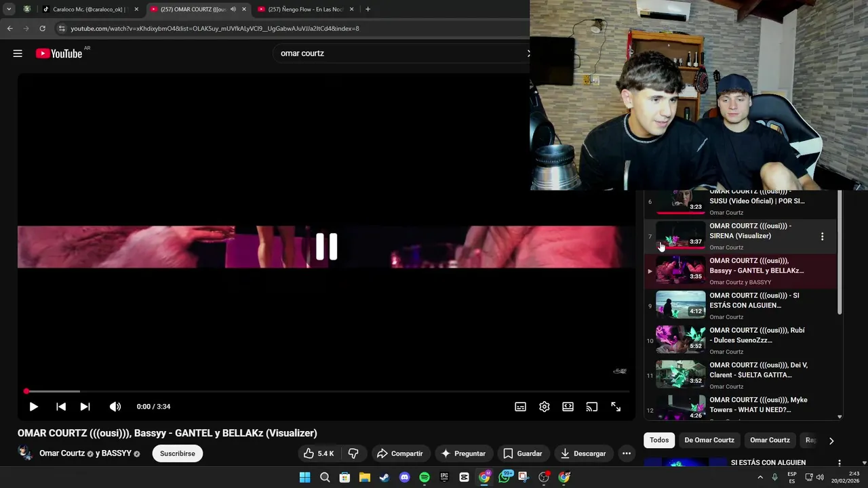Open Epic Games Launcher from taskbar
The height and width of the screenshot is (488, 868).
click(x=444, y=477)
